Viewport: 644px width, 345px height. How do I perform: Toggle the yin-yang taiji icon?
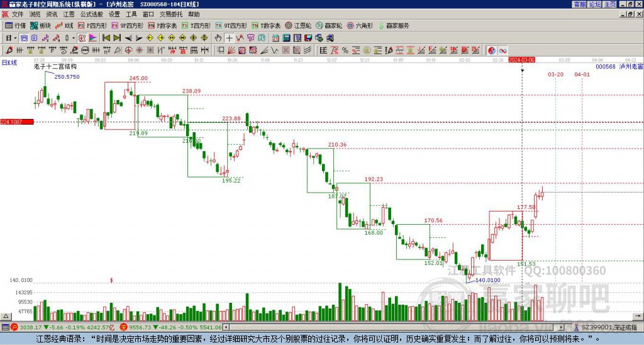coord(492,50)
